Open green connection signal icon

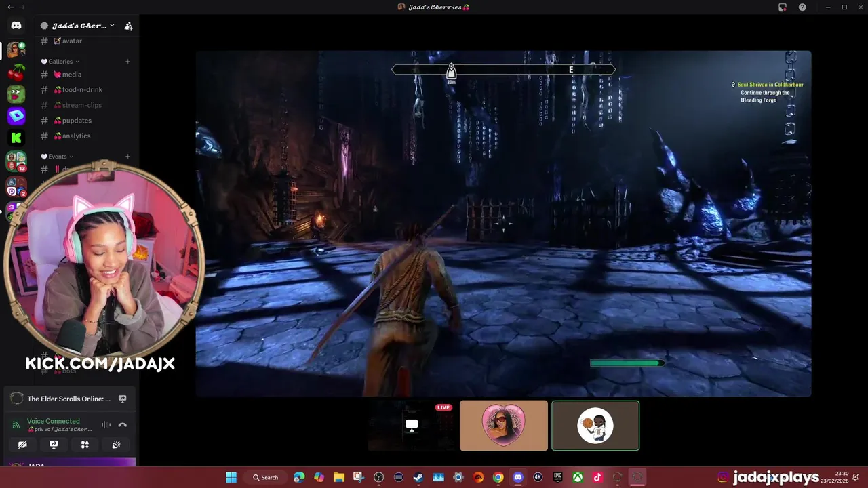pos(16,425)
